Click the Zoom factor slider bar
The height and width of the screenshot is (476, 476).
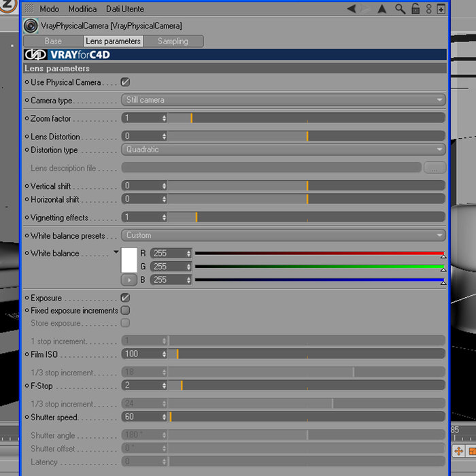[306, 118]
